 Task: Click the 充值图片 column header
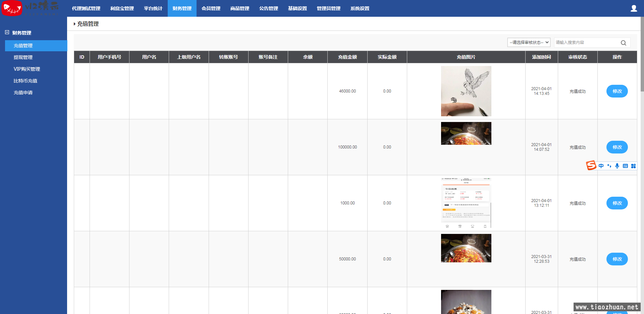click(466, 57)
